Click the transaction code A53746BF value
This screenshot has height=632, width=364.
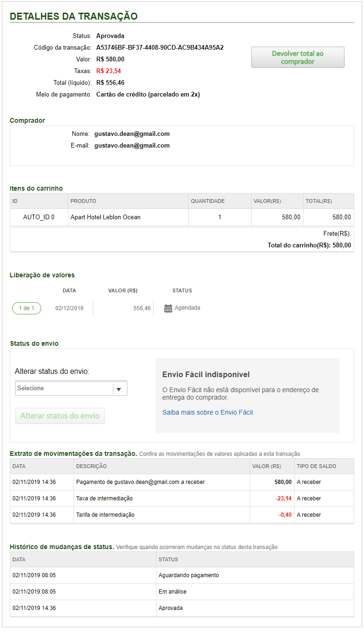point(160,48)
